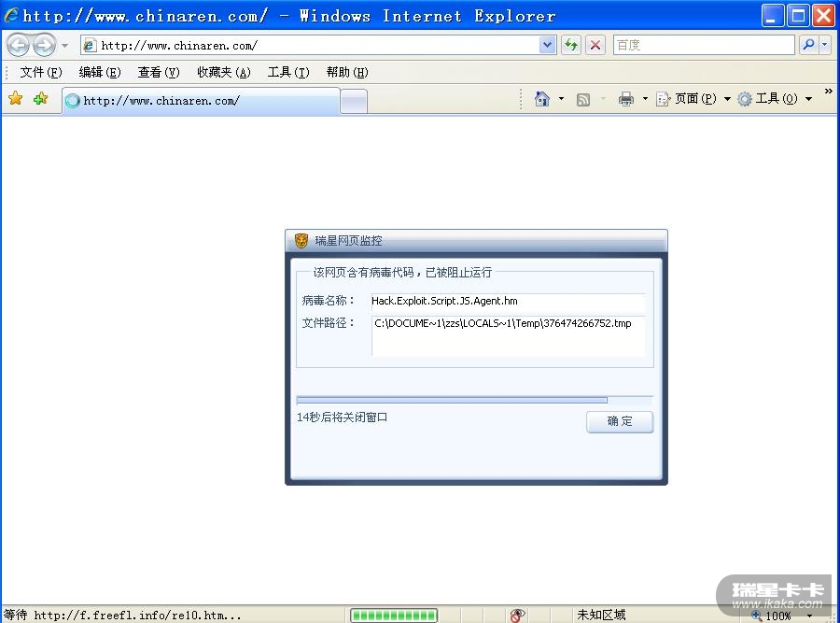Click the 14秒后将关闭窗口 countdown text
840x623 pixels.
(x=342, y=418)
